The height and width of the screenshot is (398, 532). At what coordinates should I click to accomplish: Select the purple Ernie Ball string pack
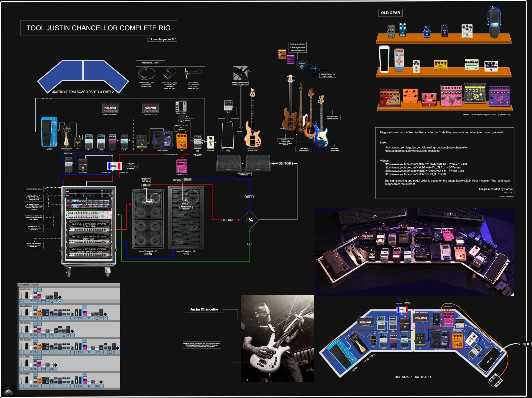290,59
